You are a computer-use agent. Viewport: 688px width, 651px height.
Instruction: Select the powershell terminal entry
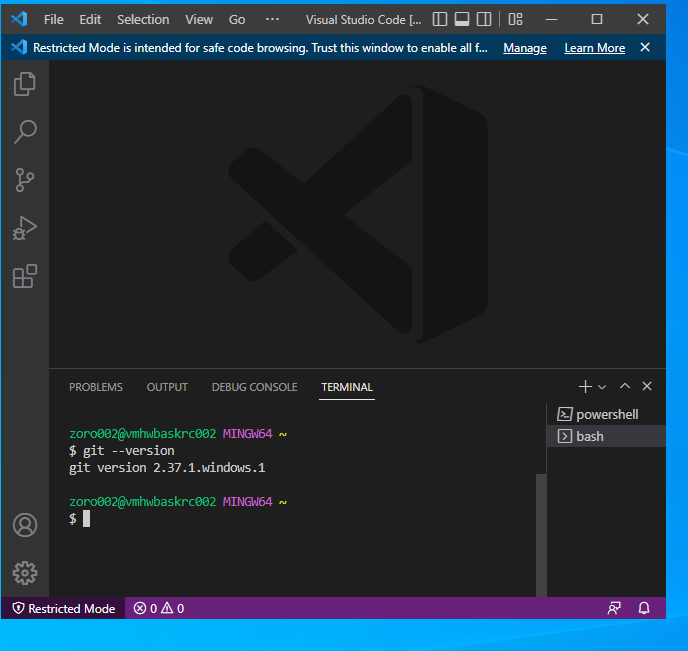point(606,414)
